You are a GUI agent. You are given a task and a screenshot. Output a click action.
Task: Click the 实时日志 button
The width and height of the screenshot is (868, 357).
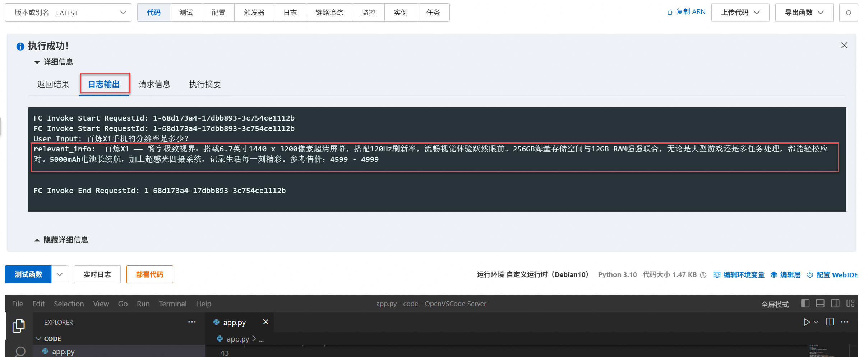click(x=97, y=274)
